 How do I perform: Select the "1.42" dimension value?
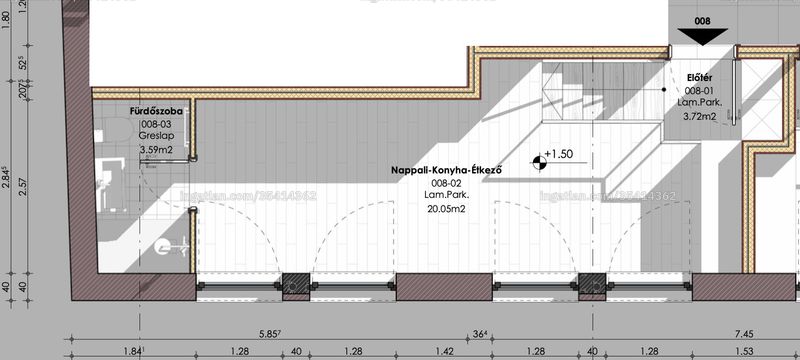(445, 351)
